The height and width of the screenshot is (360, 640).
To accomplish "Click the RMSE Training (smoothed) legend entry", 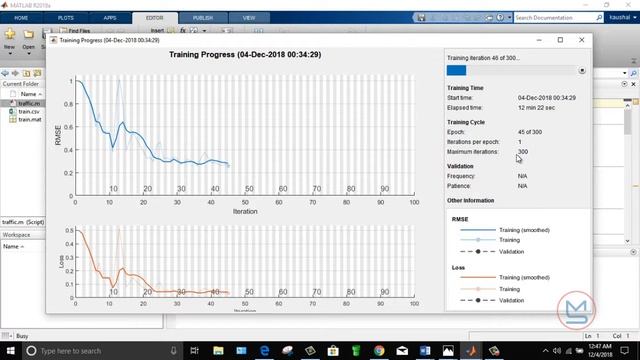I will pyautogui.click(x=504, y=230).
